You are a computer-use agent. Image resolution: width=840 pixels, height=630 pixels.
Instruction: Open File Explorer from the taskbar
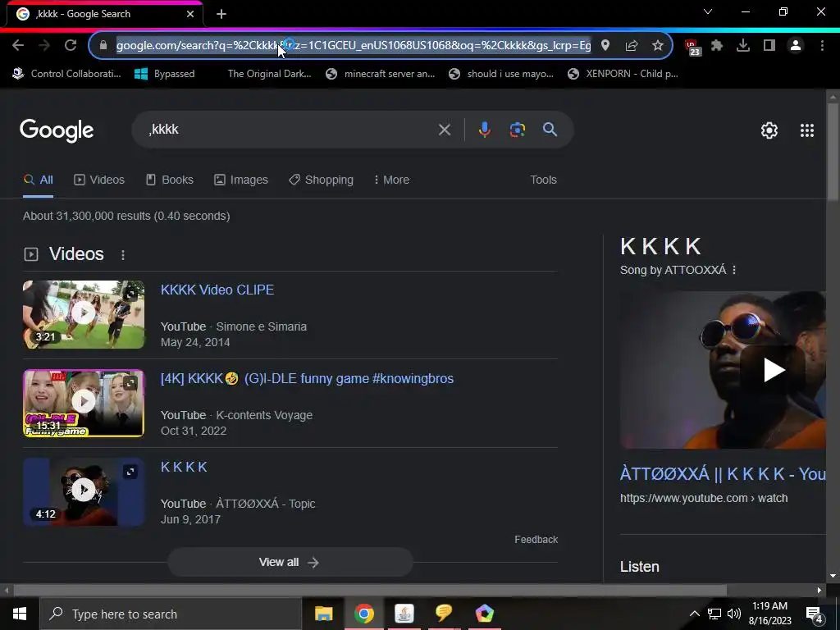click(x=323, y=614)
